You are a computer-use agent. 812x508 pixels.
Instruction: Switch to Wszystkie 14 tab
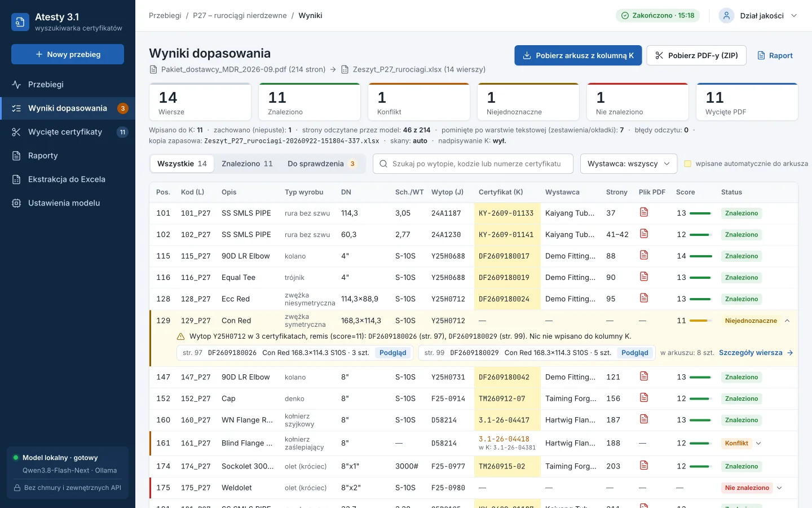[182, 164]
